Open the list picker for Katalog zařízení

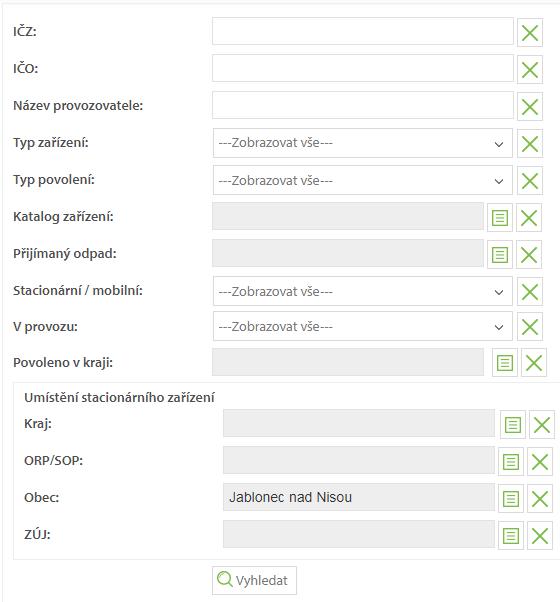(500, 218)
